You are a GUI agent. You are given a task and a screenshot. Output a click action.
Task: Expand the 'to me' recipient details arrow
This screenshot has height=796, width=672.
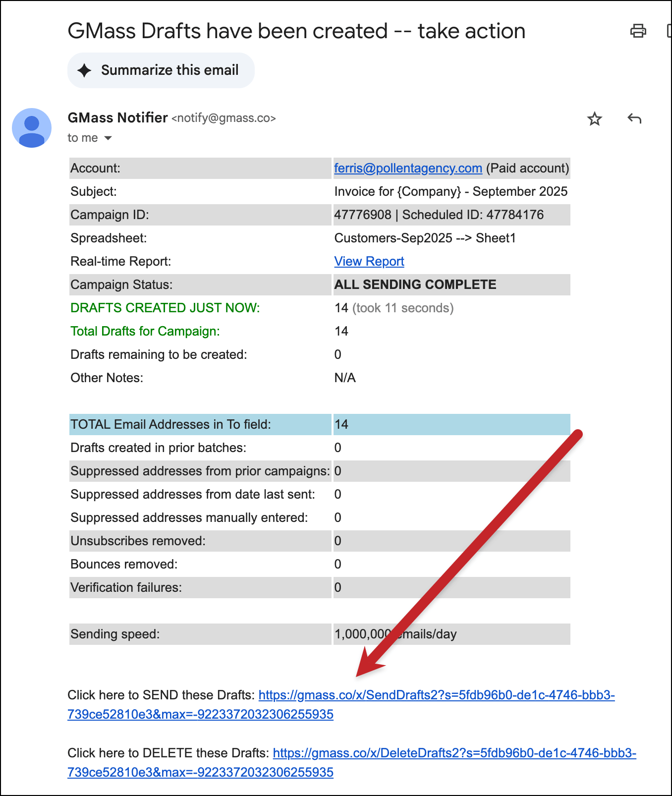pos(108,138)
